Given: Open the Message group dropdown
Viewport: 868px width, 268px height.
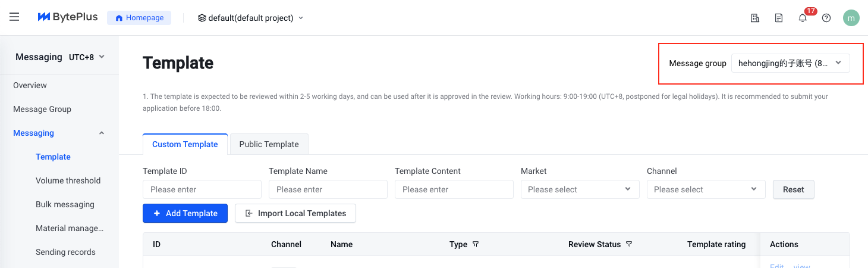Looking at the screenshot, I should [791, 63].
